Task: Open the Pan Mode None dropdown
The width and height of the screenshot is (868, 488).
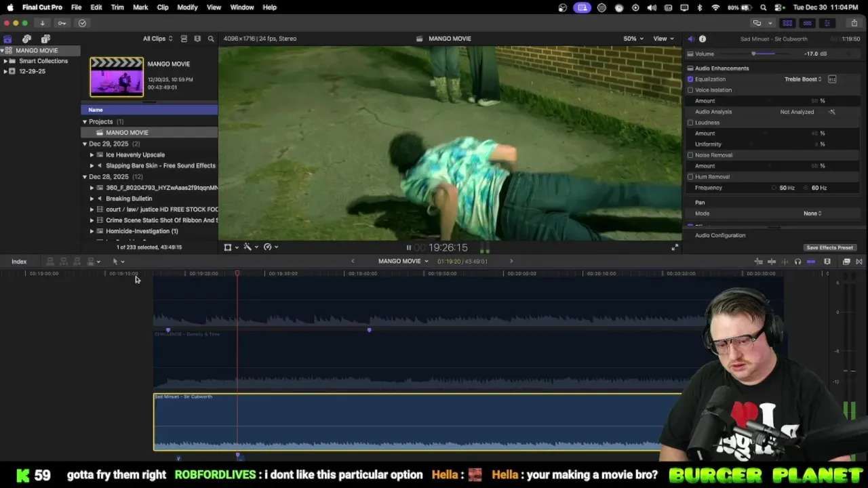Action: click(x=812, y=213)
